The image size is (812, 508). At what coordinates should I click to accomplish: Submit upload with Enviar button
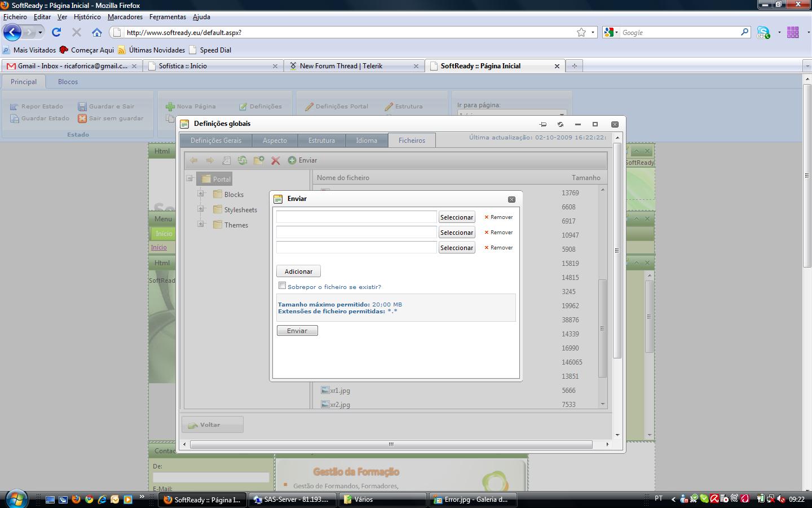tap(297, 331)
